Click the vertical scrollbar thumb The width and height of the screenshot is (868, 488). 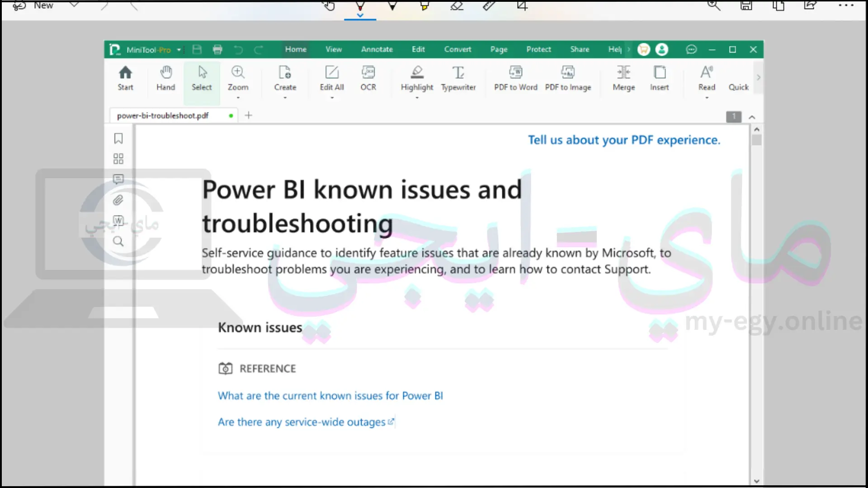tap(756, 140)
